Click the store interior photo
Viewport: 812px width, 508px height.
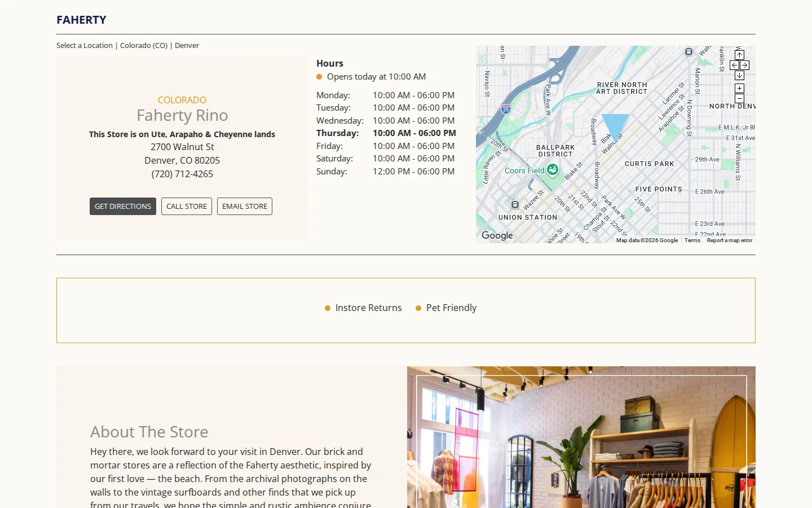point(581,437)
